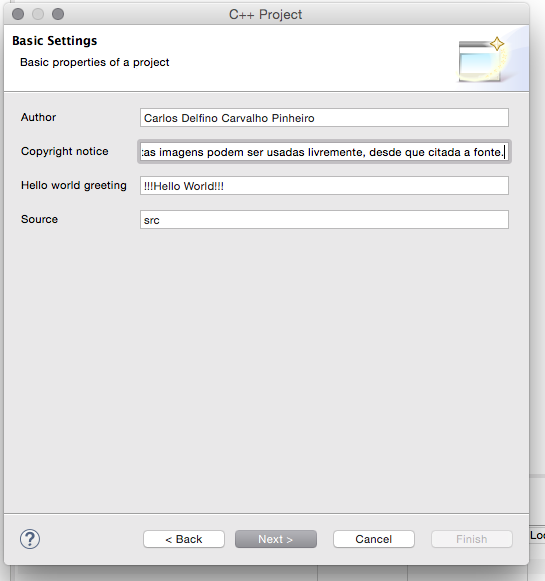Focus the Author text field
545x581 pixels.
(324, 118)
